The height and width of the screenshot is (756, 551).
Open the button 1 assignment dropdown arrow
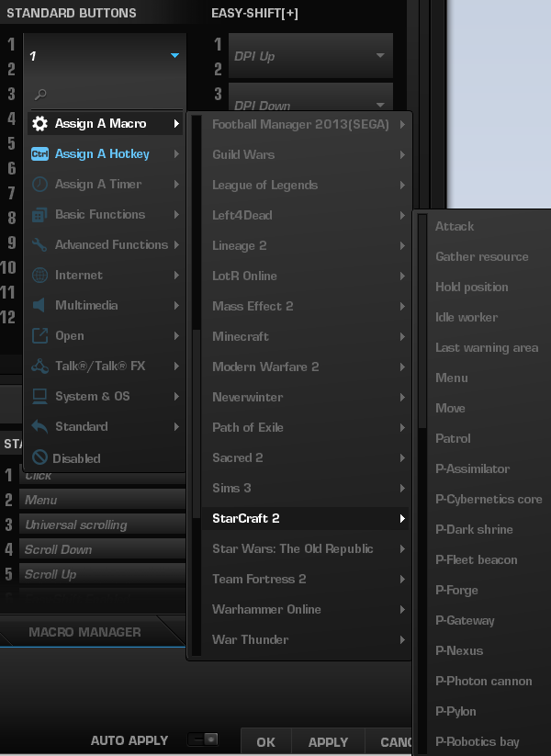point(175,55)
